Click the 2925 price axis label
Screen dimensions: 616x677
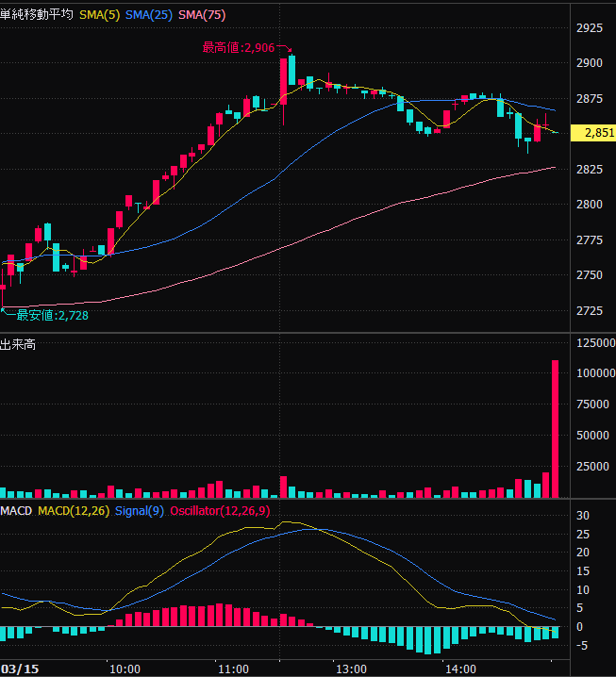(590, 28)
